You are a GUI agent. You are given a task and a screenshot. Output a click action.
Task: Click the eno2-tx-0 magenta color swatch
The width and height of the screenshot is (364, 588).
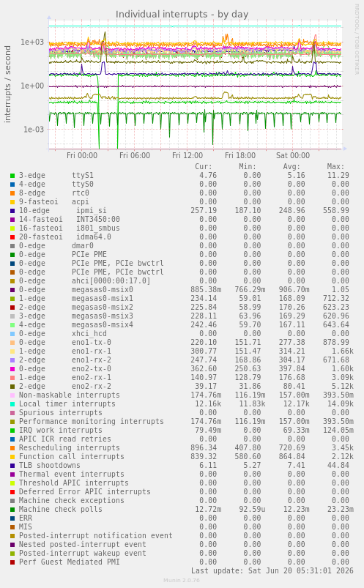tap(12, 369)
